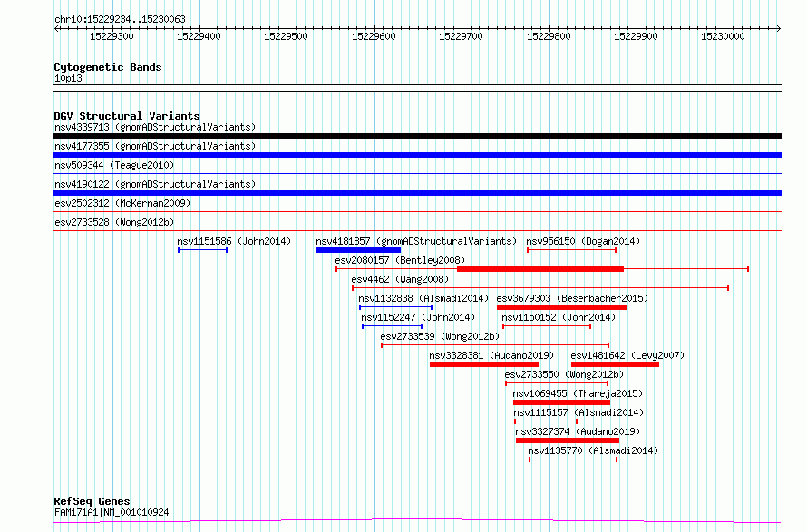The height and width of the screenshot is (532, 807).
Task: Select the esv3679303 (Besenbacher2015) red bar
Action: click(x=562, y=307)
